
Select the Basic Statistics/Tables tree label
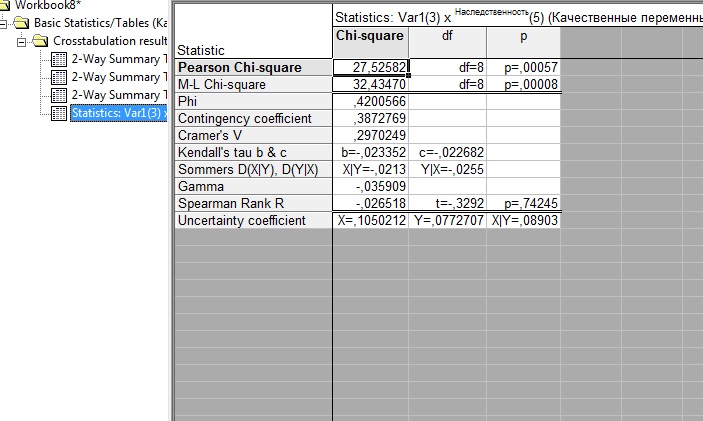[x=100, y=23]
